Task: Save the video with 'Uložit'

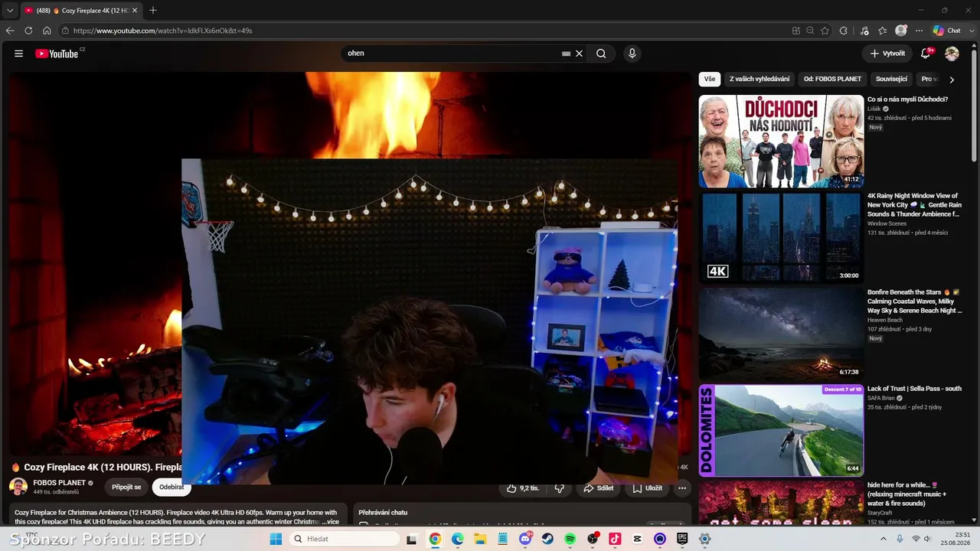Action: coord(647,488)
